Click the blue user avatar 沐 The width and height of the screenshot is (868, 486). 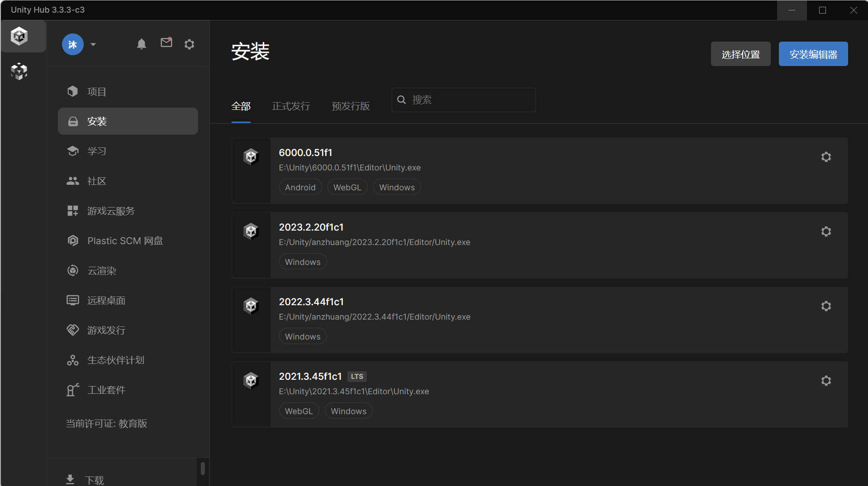[73, 44]
